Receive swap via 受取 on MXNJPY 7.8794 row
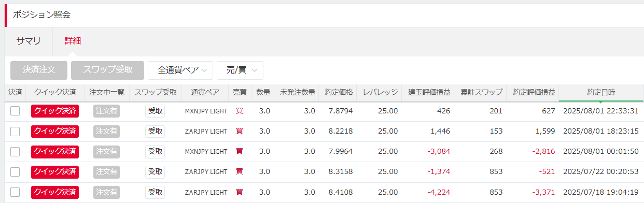This screenshot has width=644, height=203. click(155, 111)
